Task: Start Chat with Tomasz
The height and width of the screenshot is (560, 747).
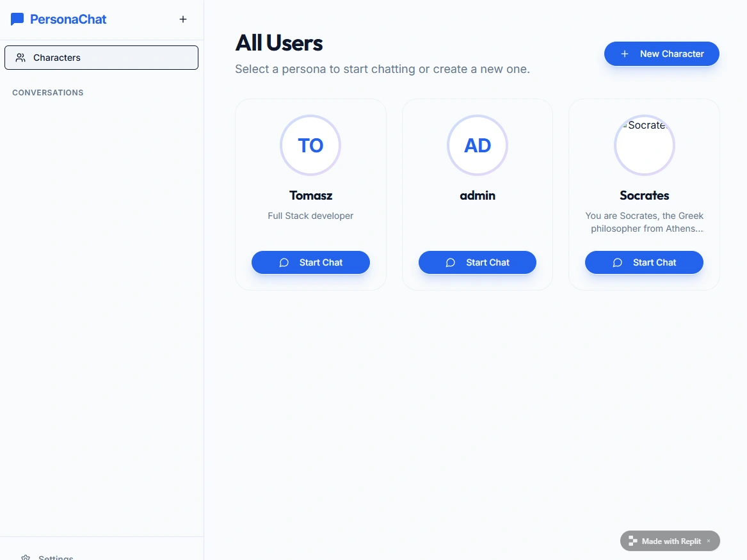Action: pos(310,262)
